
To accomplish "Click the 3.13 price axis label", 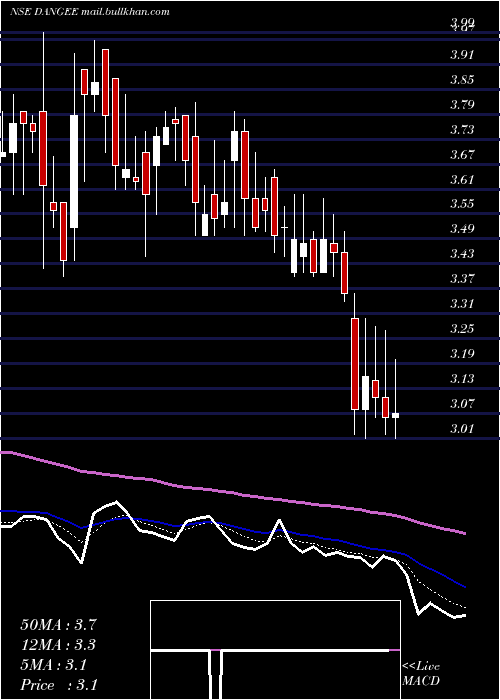I will tap(462, 379).
